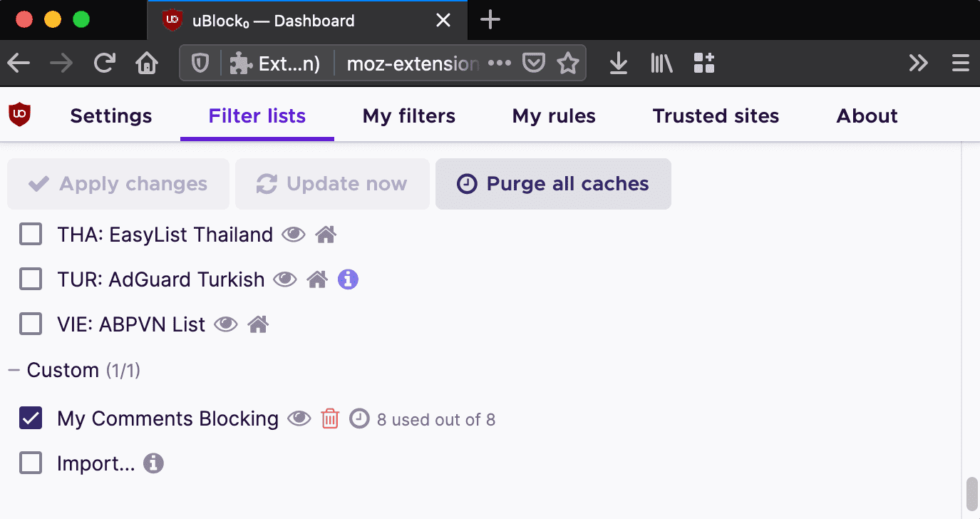Open home page icon for AdGuard Turkish
This screenshot has width=980, height=519.
coord(317,279)
